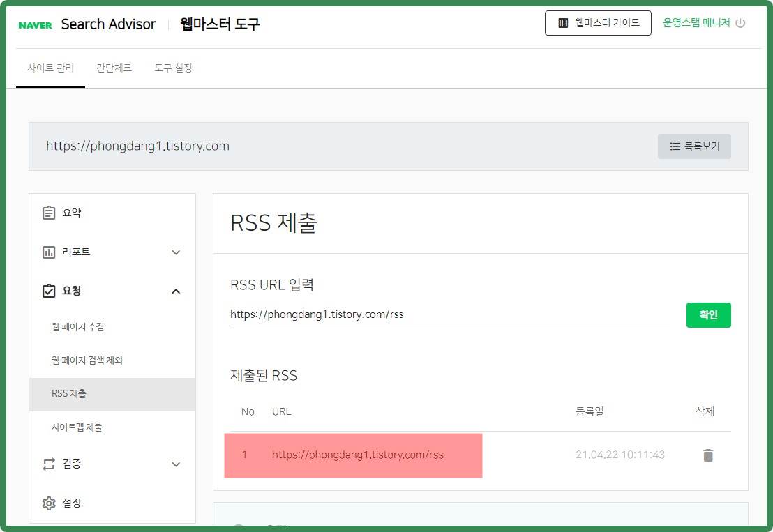The height and width of the screenshot is (532, 773).
Task: Click the URL column header
Action: (281, 411)
